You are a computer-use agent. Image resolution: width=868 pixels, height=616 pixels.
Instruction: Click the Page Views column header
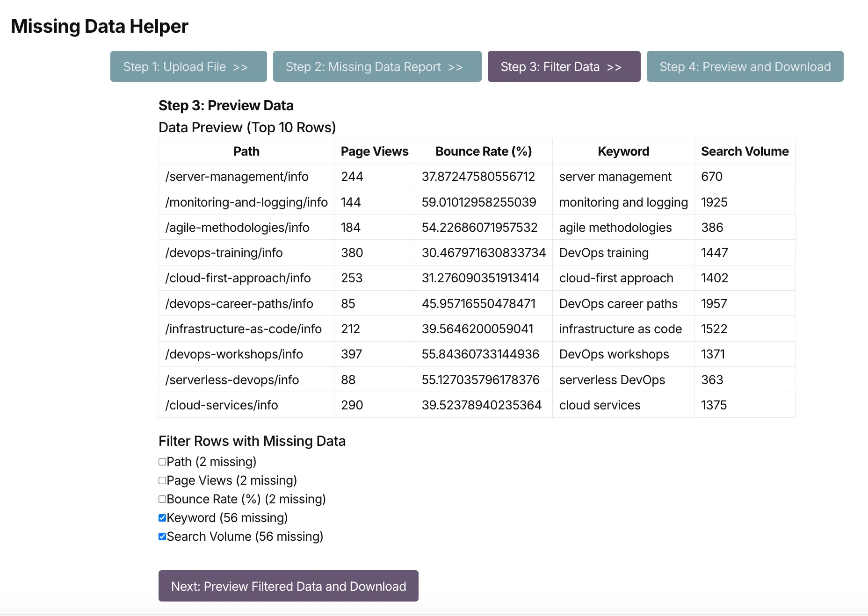coord(375,151)
